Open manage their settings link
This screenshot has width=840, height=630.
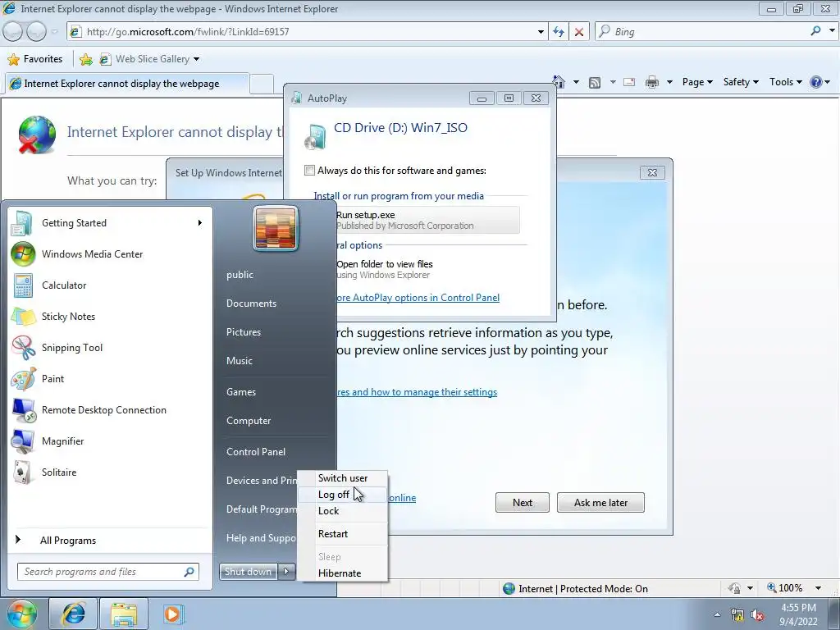click(x=417, y=392)
